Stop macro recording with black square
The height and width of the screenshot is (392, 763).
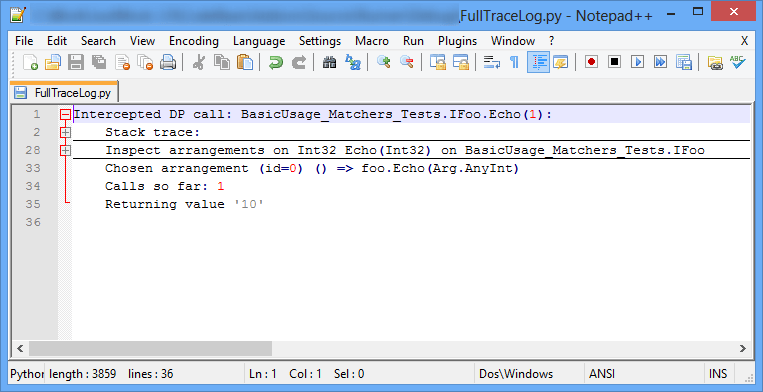(x=615, y=62)
